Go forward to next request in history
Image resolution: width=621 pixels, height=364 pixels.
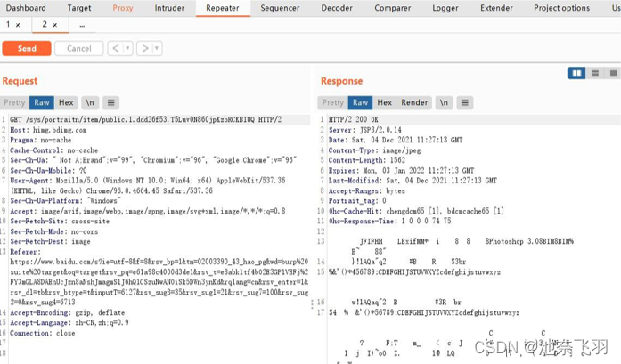click(145, 48)
